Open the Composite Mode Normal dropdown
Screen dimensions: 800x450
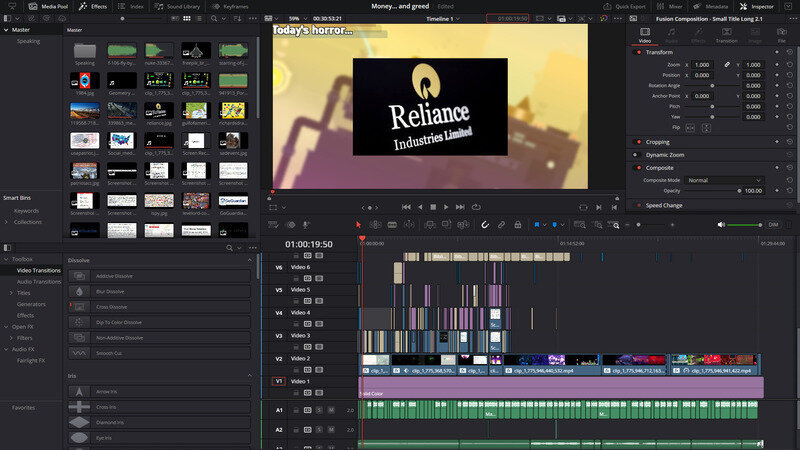724,180
